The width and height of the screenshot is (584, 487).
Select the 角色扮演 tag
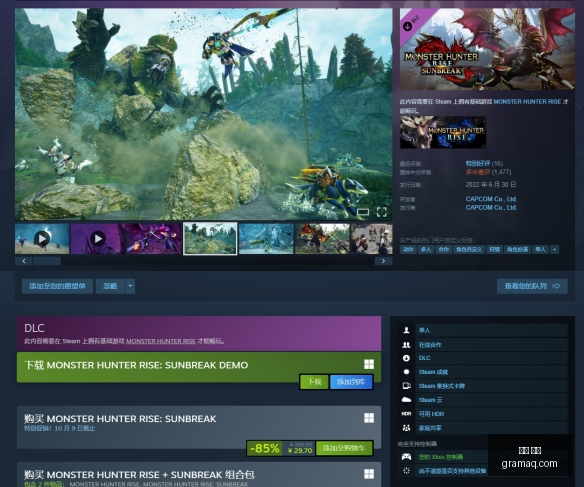517,249
